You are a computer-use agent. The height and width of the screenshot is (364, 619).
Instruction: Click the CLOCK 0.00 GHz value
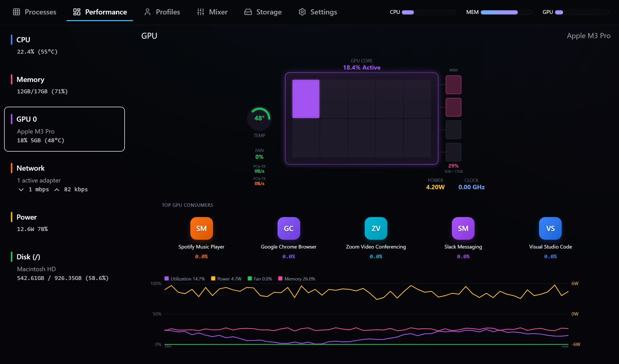pos(471,187)
